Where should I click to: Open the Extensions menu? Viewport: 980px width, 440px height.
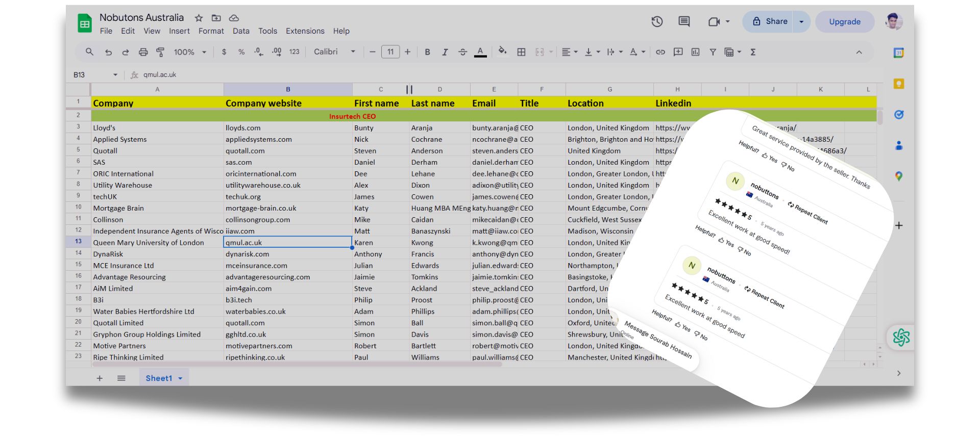coord(305,31)
